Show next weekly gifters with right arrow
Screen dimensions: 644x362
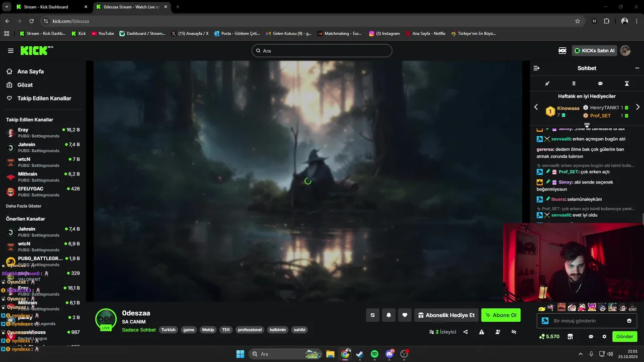(x=638, y=107)
